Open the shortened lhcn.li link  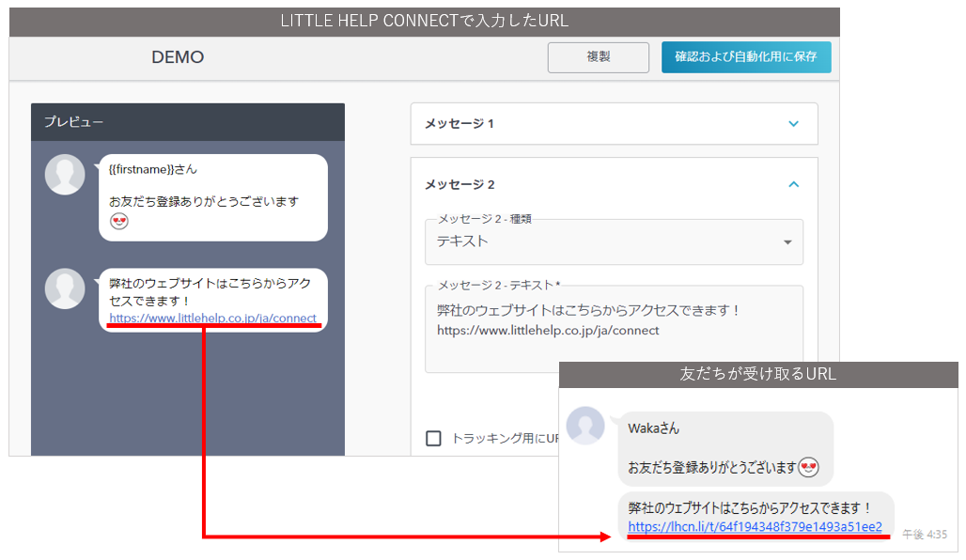755,527
